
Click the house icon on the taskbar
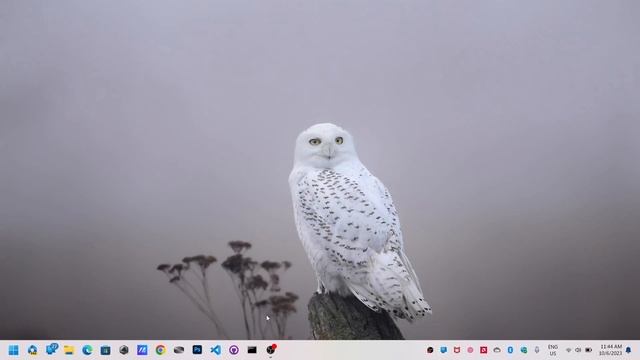tap(32, 350)
